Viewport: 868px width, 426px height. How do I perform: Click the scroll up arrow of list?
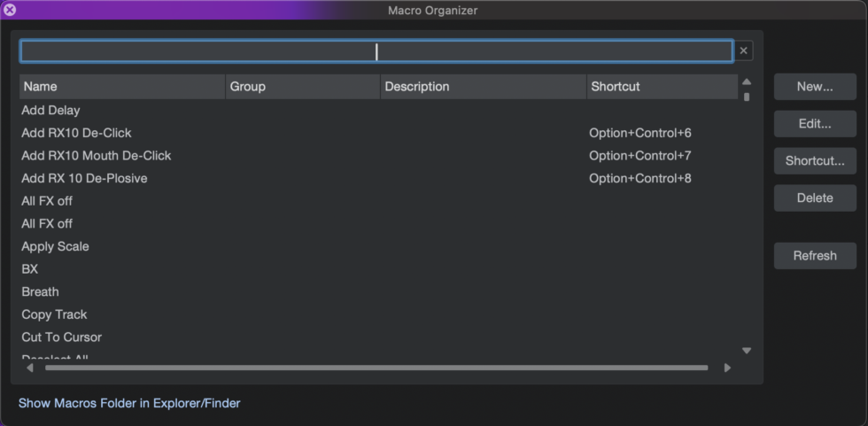(x=746, y=81)
